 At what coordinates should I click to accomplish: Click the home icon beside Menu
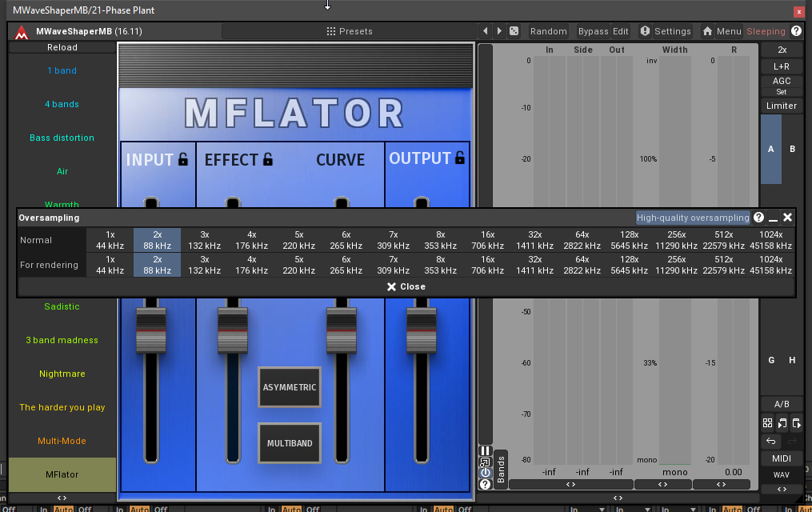707,31
